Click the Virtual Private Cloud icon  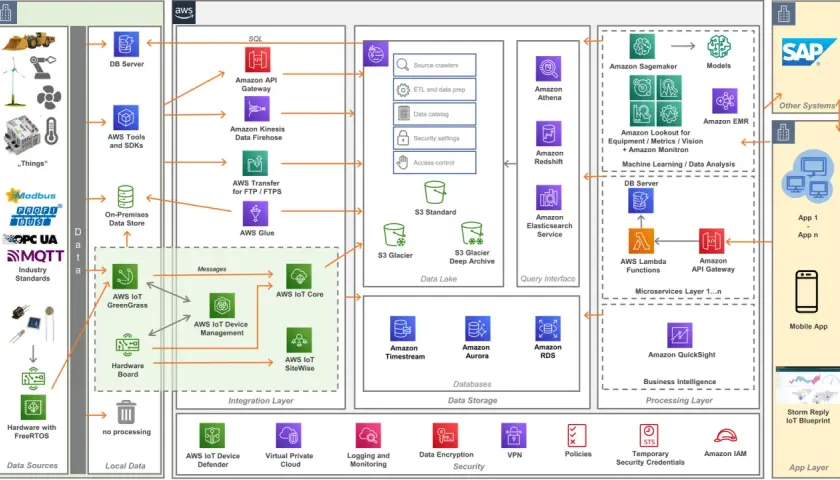(289, 436)
